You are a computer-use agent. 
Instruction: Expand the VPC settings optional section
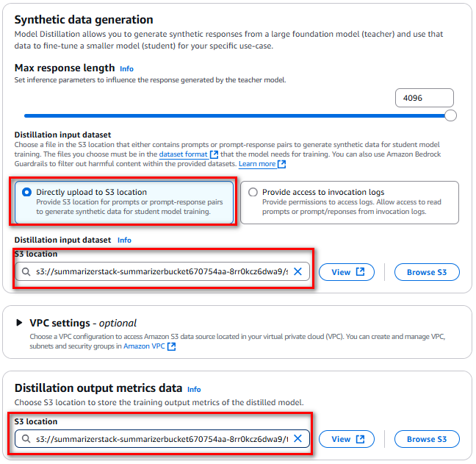click(x=19, y=322)
